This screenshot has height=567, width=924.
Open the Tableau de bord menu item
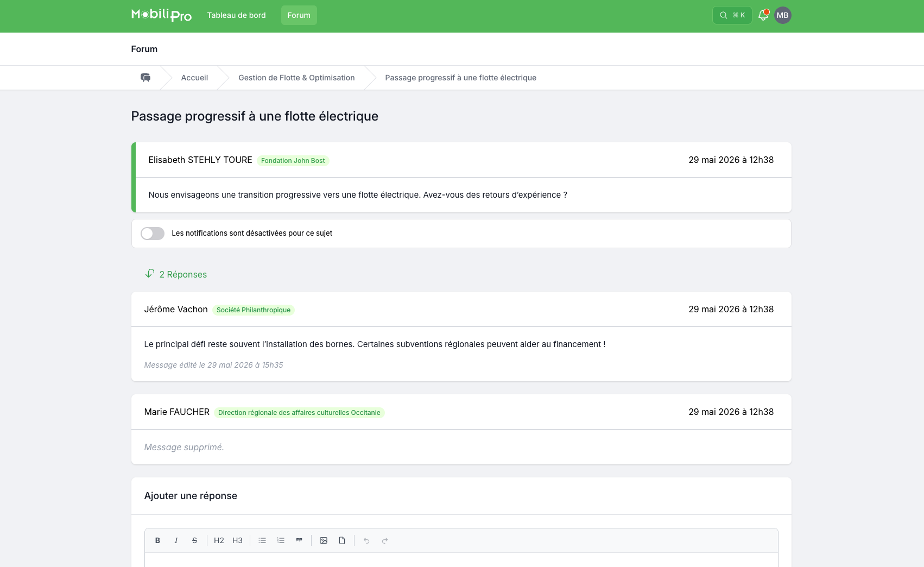coord(236,15)
